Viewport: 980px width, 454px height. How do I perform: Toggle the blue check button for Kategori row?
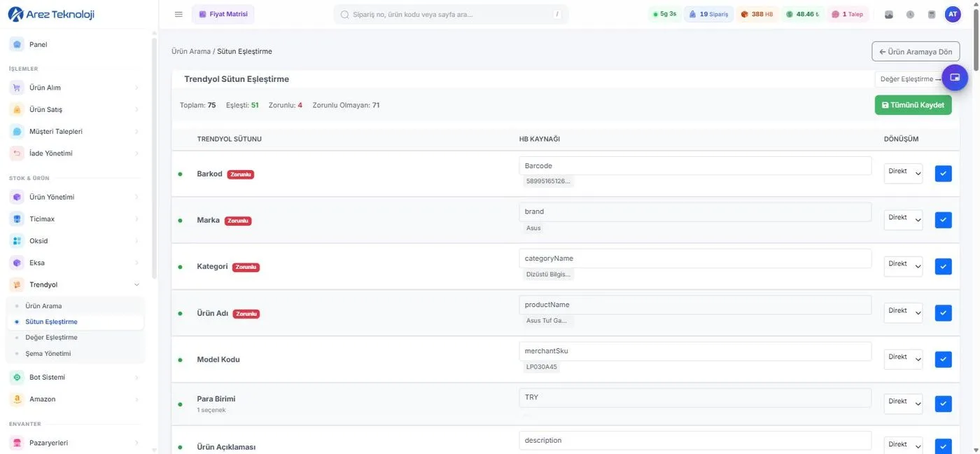tap(943, 266)
